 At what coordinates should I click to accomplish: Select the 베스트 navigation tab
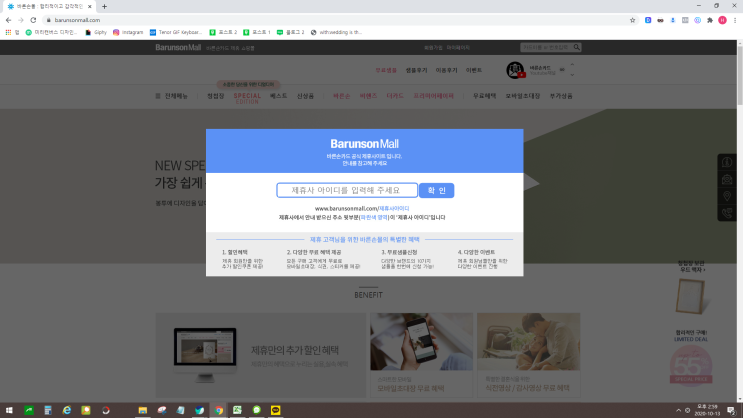(279, 96)
